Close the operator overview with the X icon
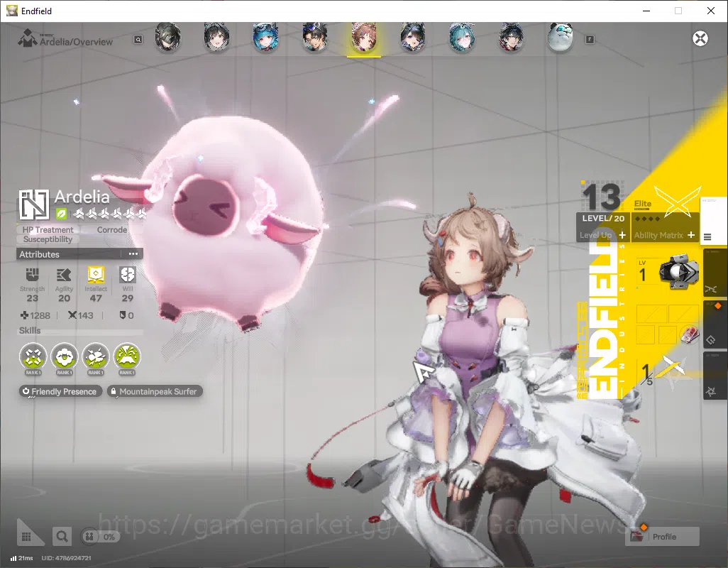 tap(700, 38)
